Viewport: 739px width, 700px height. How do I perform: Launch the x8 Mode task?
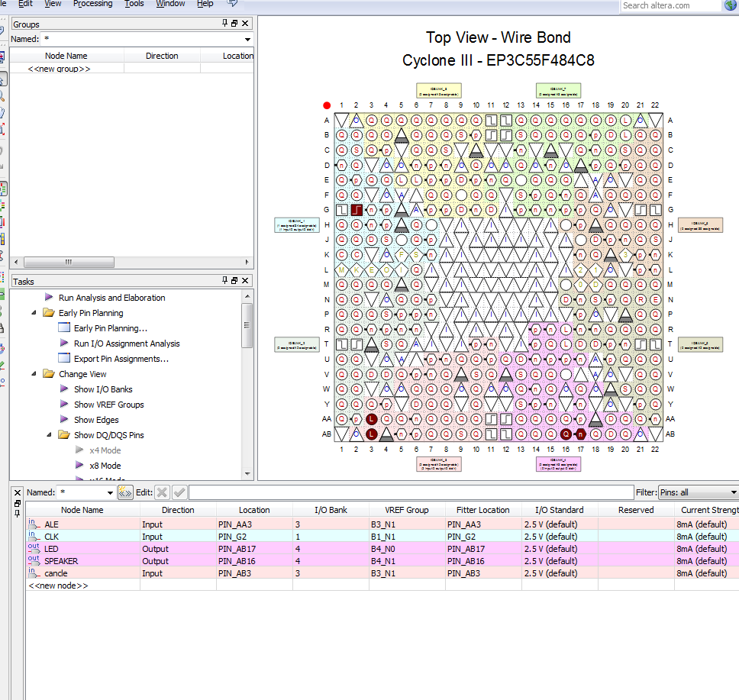[105, 466]
